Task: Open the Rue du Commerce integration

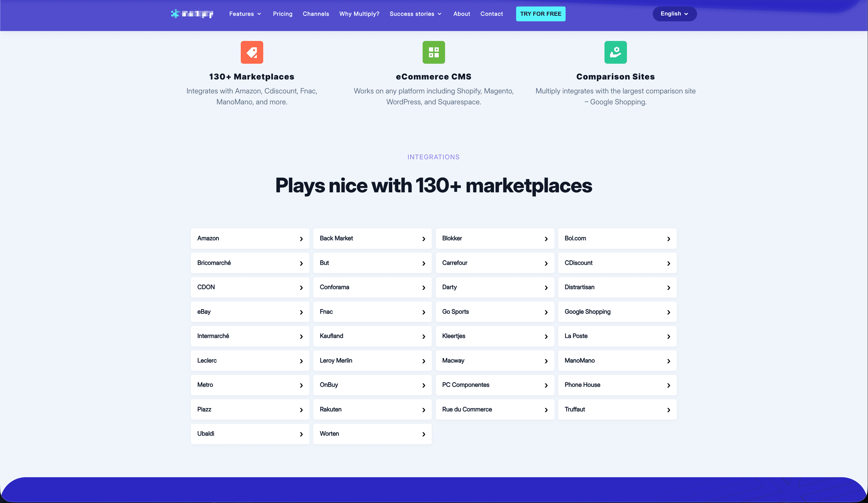Action: pyautogui.click(x=495, y=409)
